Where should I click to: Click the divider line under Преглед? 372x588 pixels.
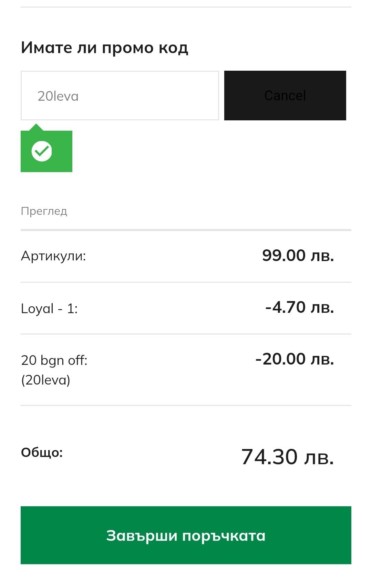(186, 230)
